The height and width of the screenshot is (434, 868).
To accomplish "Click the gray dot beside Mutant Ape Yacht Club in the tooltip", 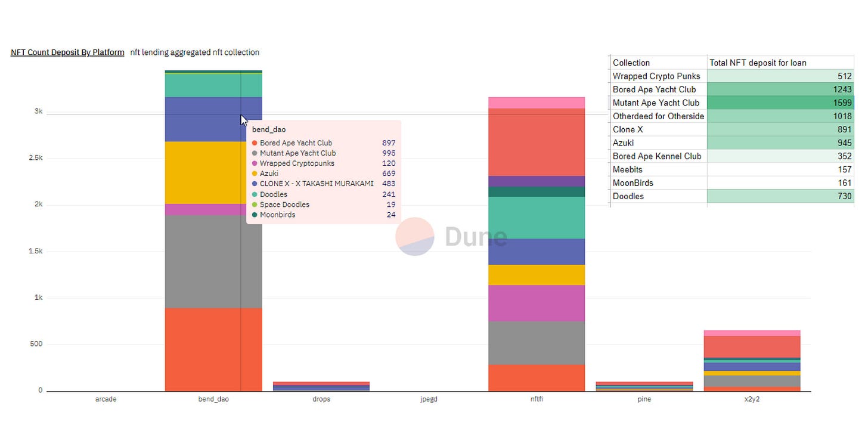I will point(255,153).
